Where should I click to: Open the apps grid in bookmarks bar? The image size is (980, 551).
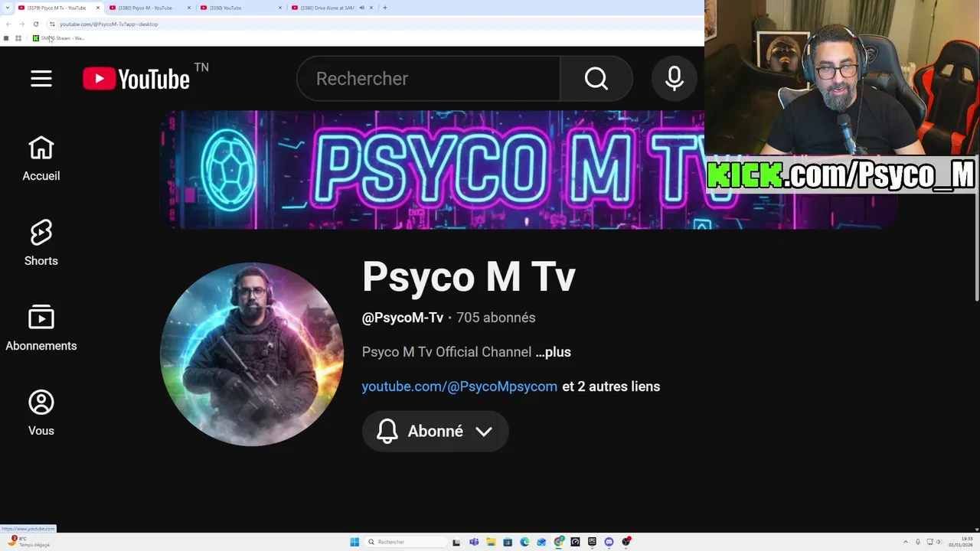pyautogui.click(x=18, y=38)
